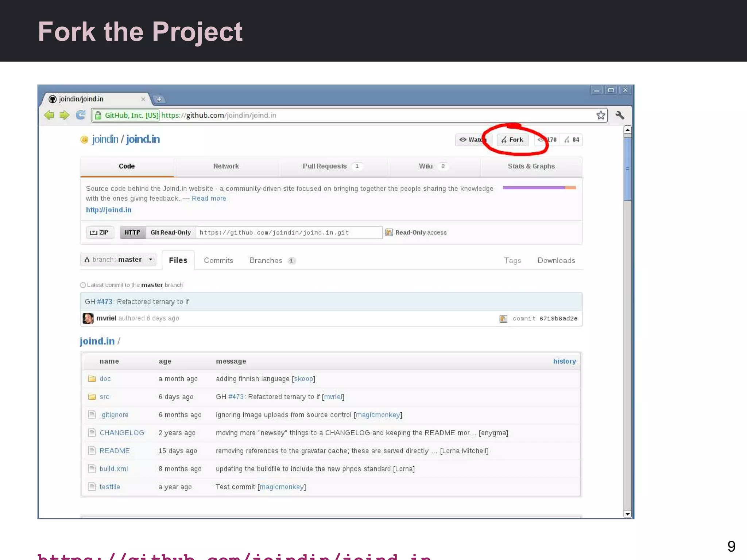Viewport: 747px width, 560px height.
Task: Select the Files subtab
Action: 178,260
